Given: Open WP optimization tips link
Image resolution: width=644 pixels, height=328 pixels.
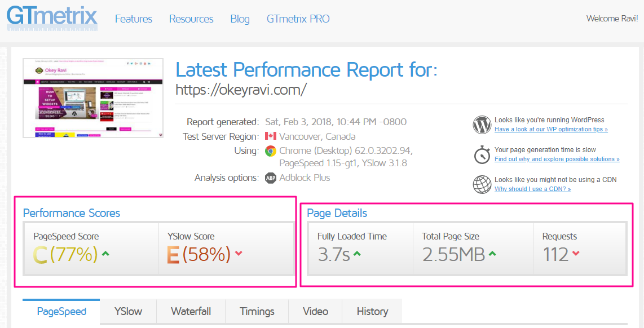Looking at the screenshot, I should click(551, 129).
